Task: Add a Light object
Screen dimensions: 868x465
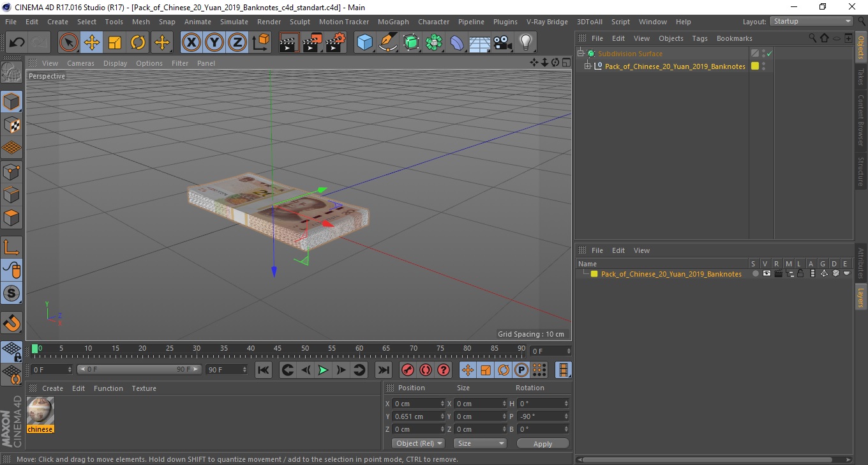Action: click(x=525, y=43)
